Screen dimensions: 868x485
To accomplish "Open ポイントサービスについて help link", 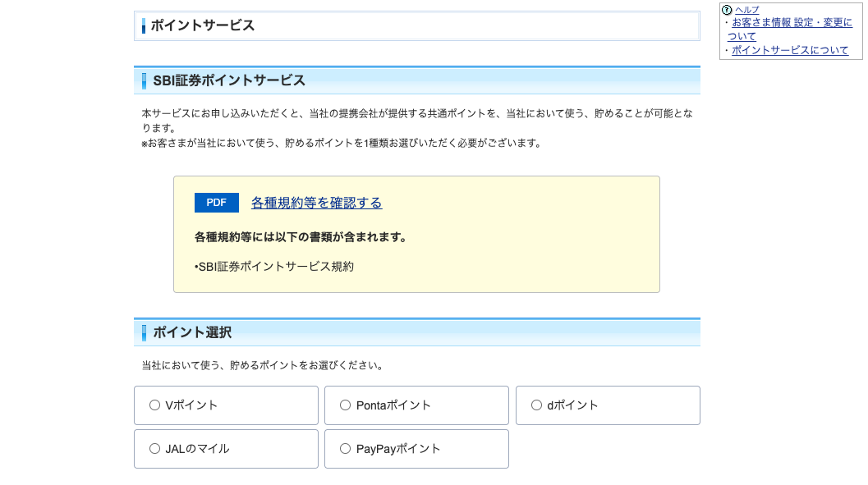I will pyautogui.click(x=790, y=50).
